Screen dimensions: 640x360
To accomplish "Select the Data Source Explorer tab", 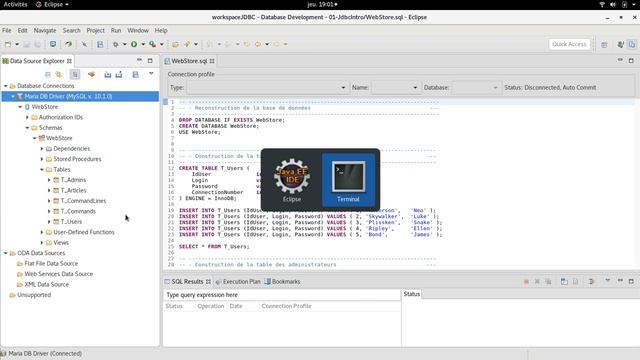I will 37,61.
